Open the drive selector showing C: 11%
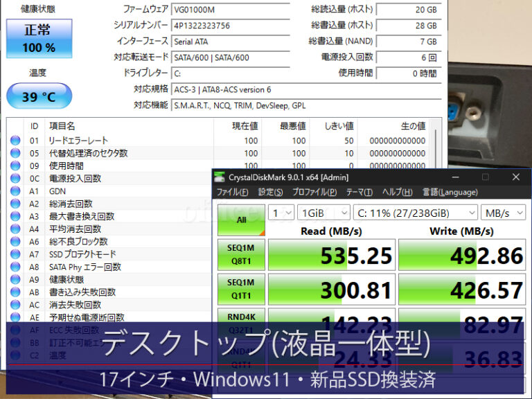Image resolution: width=532 pixels, height=399 pixels. [x=415, y=213]
